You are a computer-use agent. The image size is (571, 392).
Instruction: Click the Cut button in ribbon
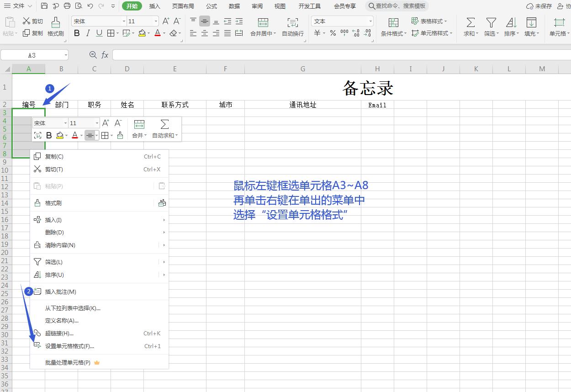pyautogui.click(x=33, y=21)
